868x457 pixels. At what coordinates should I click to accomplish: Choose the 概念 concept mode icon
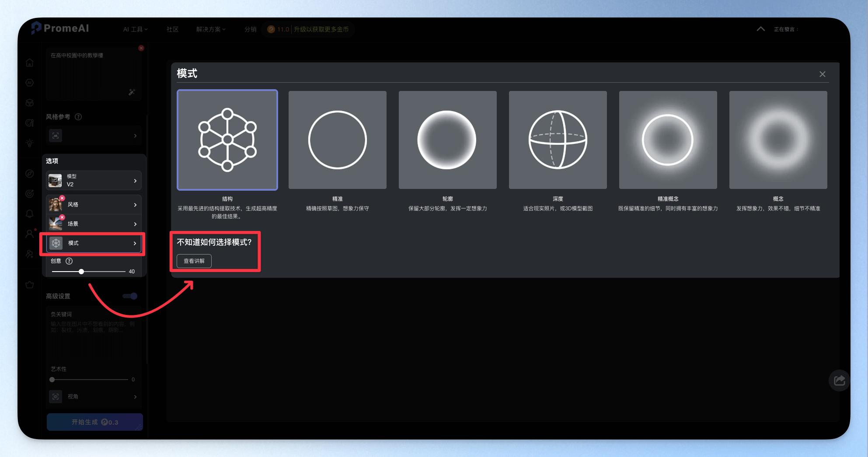point(778,140)
